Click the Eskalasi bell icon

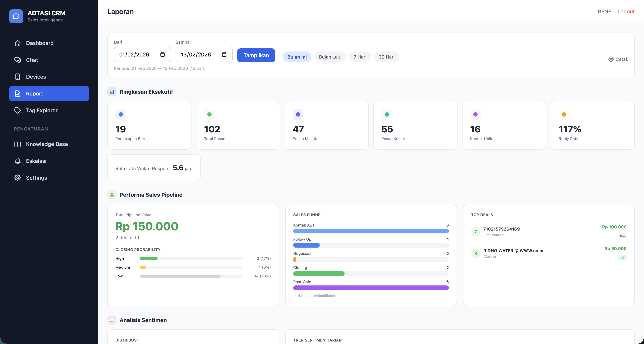point(17,161)
